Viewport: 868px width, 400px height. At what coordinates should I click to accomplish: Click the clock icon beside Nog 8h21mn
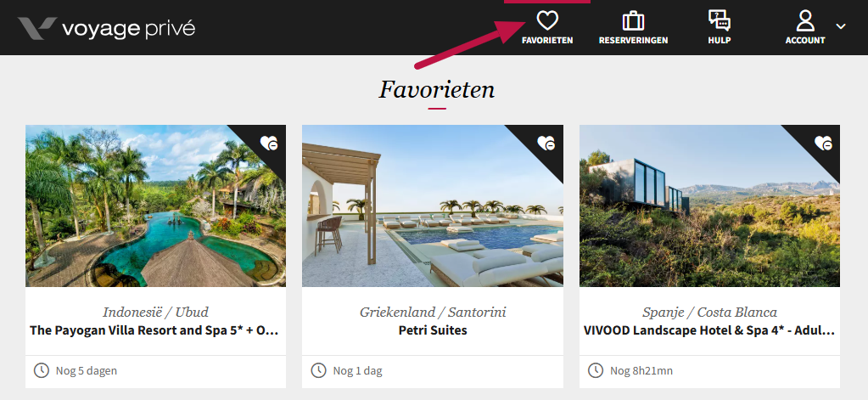pos(596,370)
